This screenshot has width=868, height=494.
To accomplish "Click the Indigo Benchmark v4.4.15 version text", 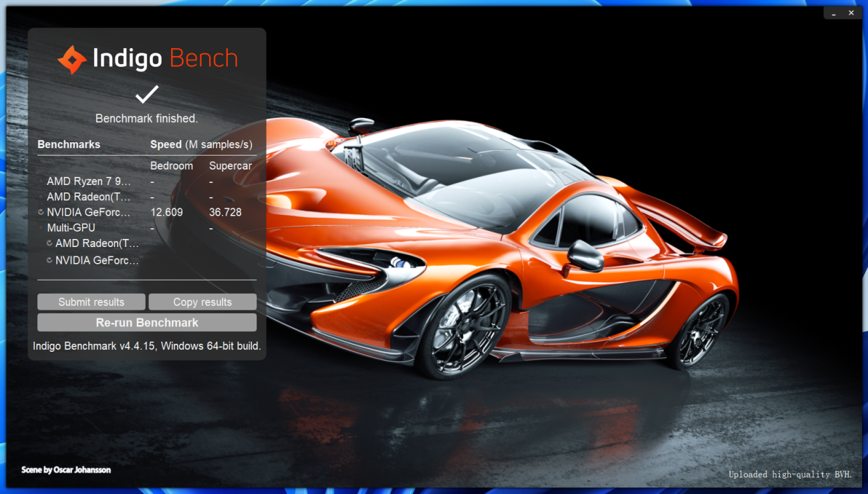I will 147,346.
